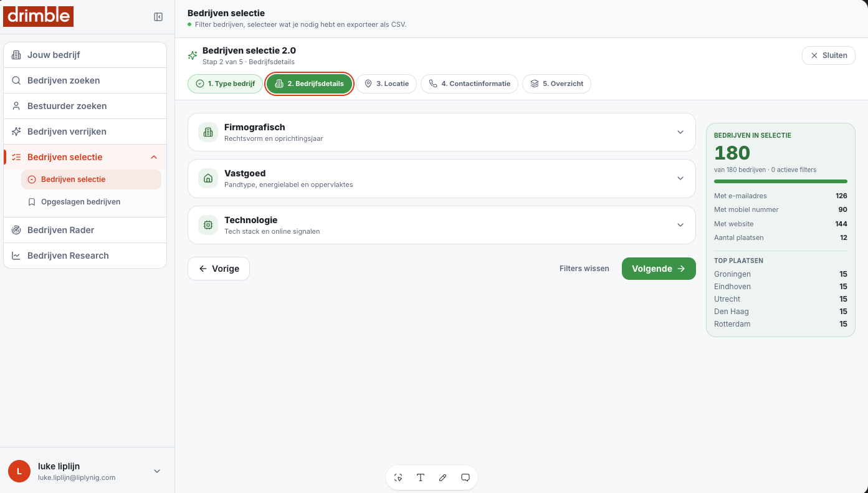The height and width of the screenshot is (493, 868).
Task: Collapse the sidebar with the panel icon
Action: (x=158, y=17)
